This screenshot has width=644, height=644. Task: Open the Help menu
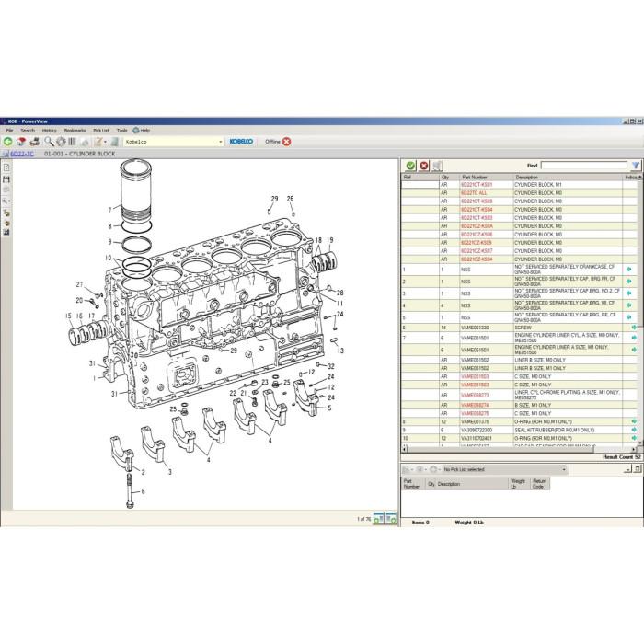point(142,131)
